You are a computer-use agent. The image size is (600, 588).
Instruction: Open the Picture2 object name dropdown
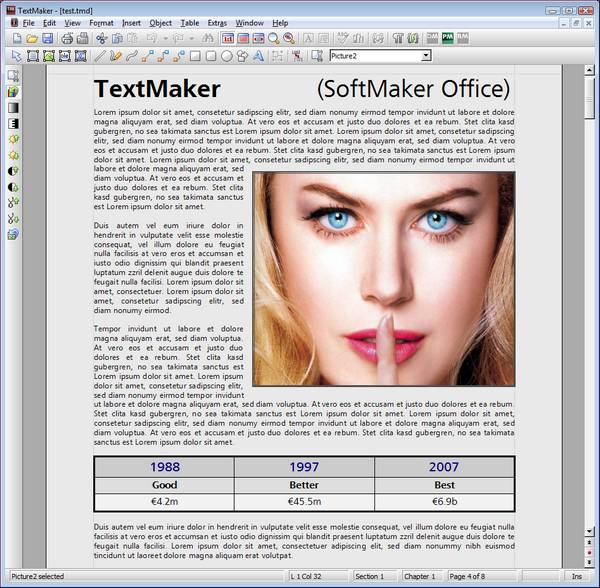[x=427, y=56]
